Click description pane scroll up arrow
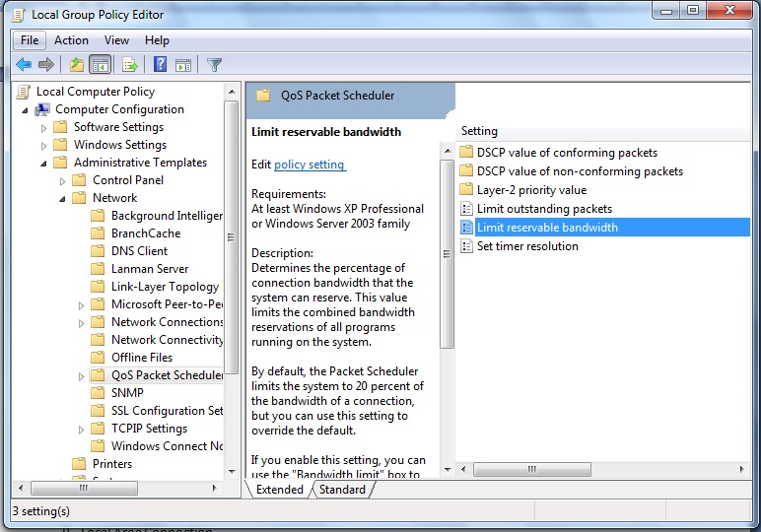The height and width of the screenshot is (532, 761). (447, 151)
